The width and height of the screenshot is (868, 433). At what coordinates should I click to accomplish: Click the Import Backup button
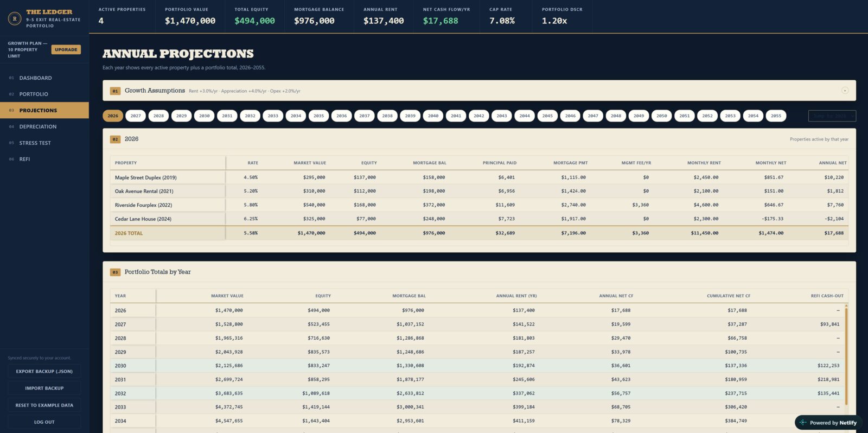coord(44,388)
